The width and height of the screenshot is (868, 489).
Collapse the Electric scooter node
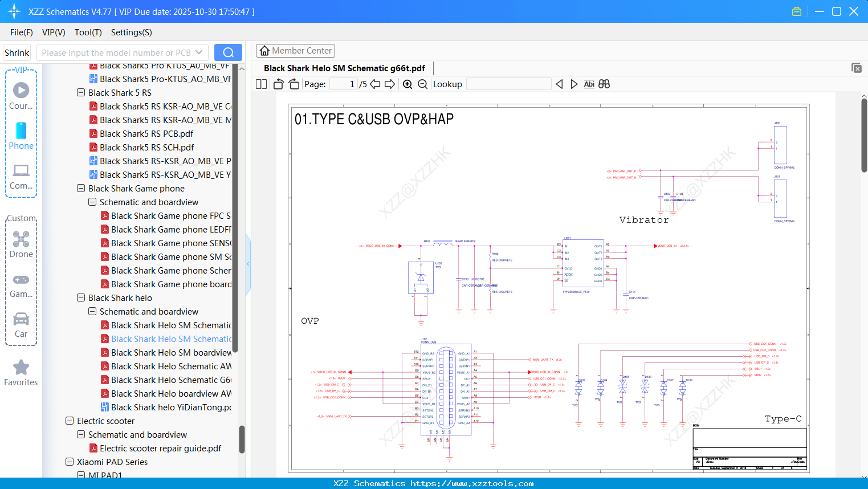click(70, 421)
